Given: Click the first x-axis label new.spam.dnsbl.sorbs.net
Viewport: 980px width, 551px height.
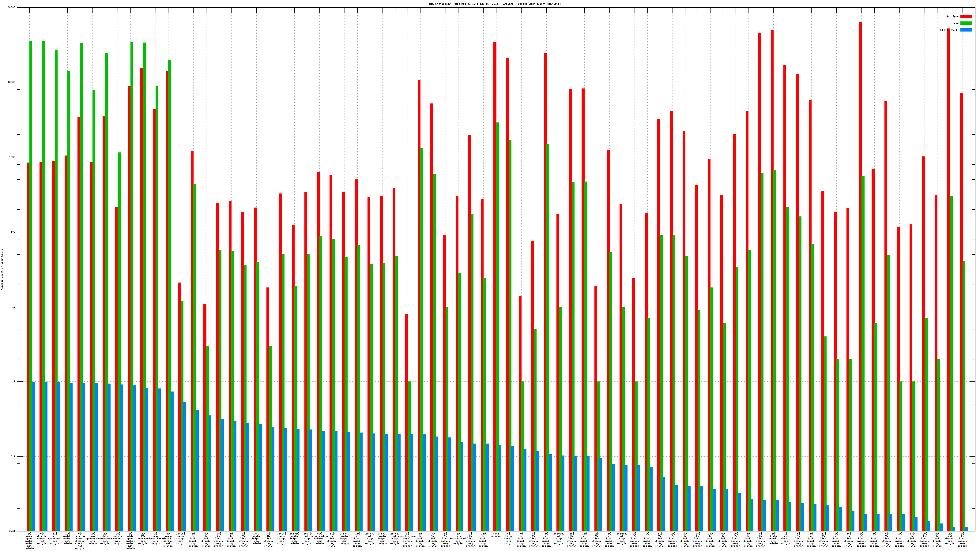Looking at the screenshot, I should 29,541.
